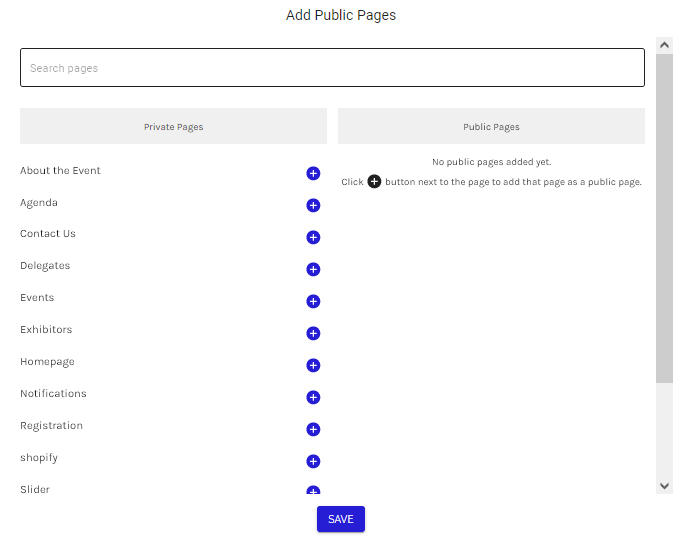Click the Search pages input field
Image resolution: width=685 pixels, height=541 pixels.
[x=332, y=68]
